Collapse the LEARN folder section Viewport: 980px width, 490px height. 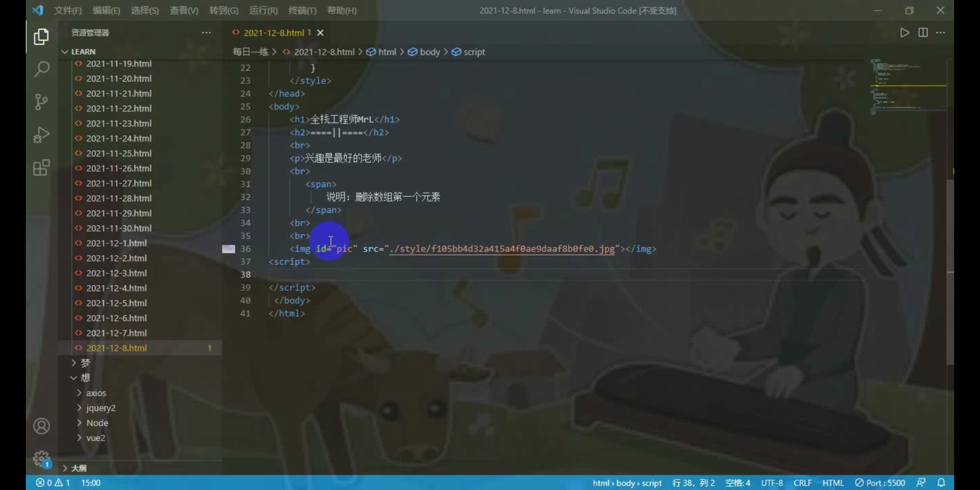(x=140, y=52)
